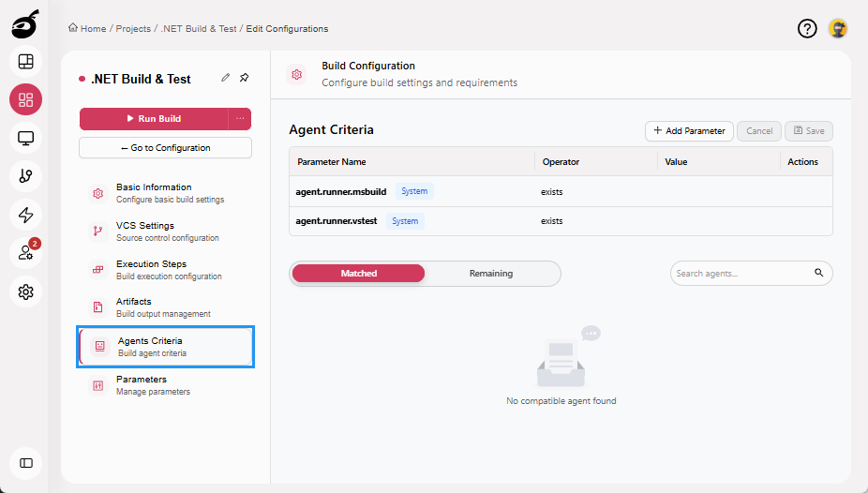The height and width of the screenshot is (493, 868).
Task: Click the .NET Build & Test title
Action: coord(141,79)
